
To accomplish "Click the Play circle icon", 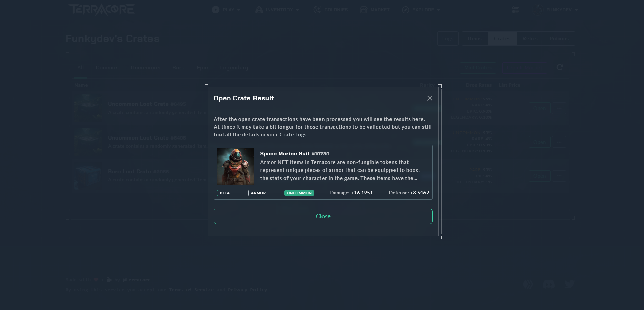I will click(x=216, y=10).
